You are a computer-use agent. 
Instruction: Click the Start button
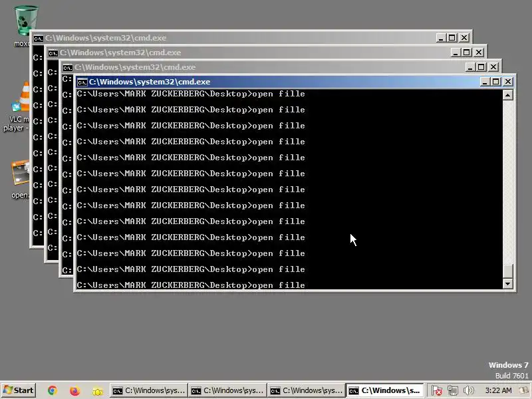(19, 390)
